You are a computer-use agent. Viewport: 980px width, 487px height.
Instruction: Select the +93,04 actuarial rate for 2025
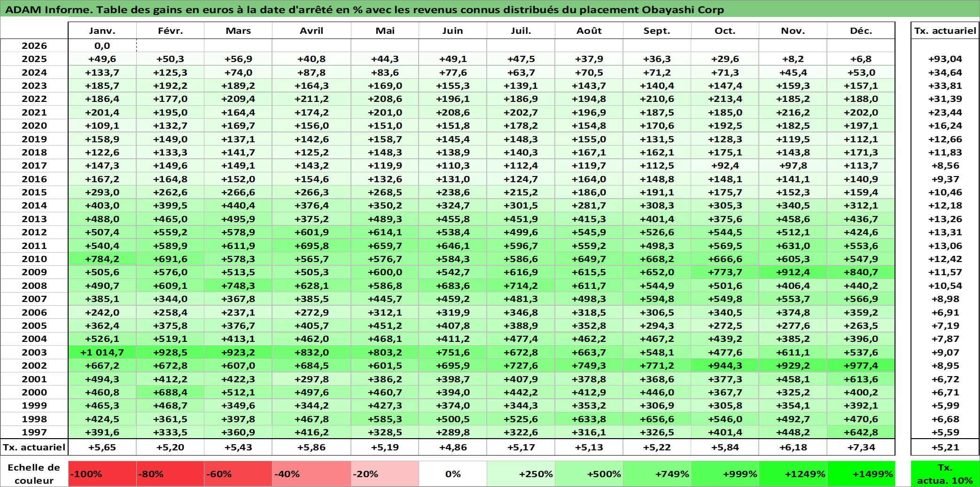945,59
